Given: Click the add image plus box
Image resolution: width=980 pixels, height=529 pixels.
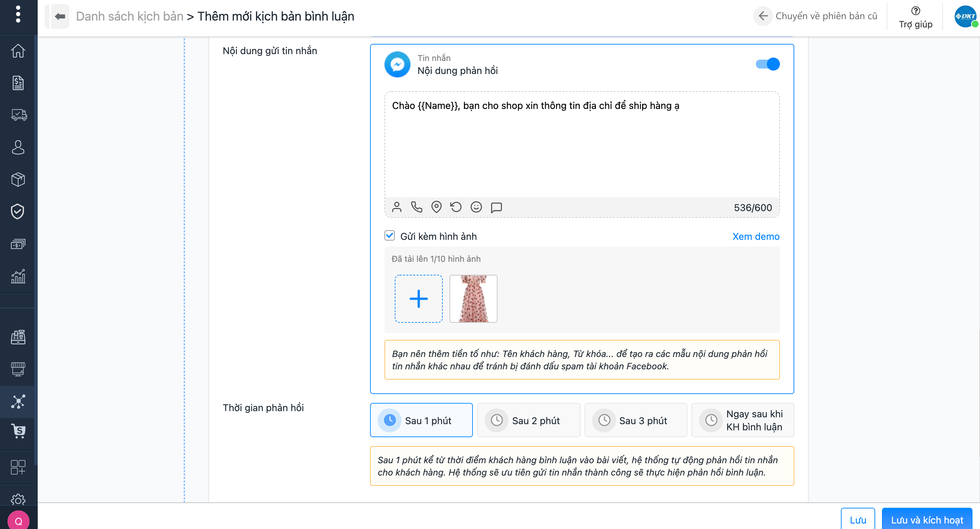Looking at the screenshot, I should point(418,299).
